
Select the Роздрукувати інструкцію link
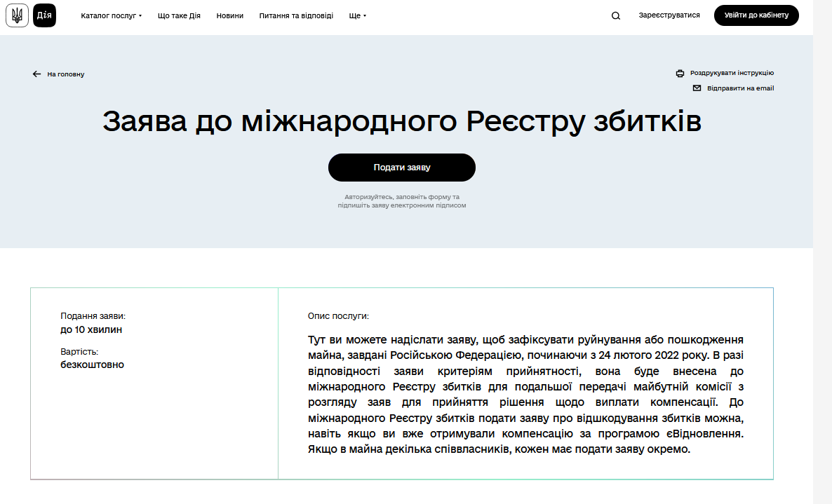(732, 73)
